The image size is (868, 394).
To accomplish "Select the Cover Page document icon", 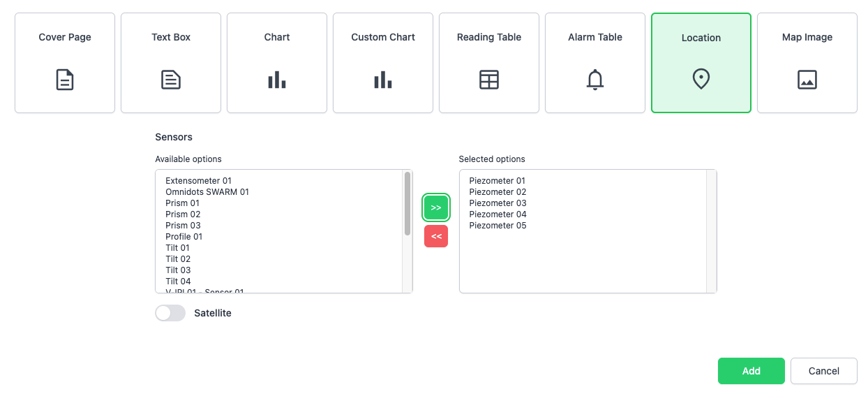I will [x=65, y=80].
